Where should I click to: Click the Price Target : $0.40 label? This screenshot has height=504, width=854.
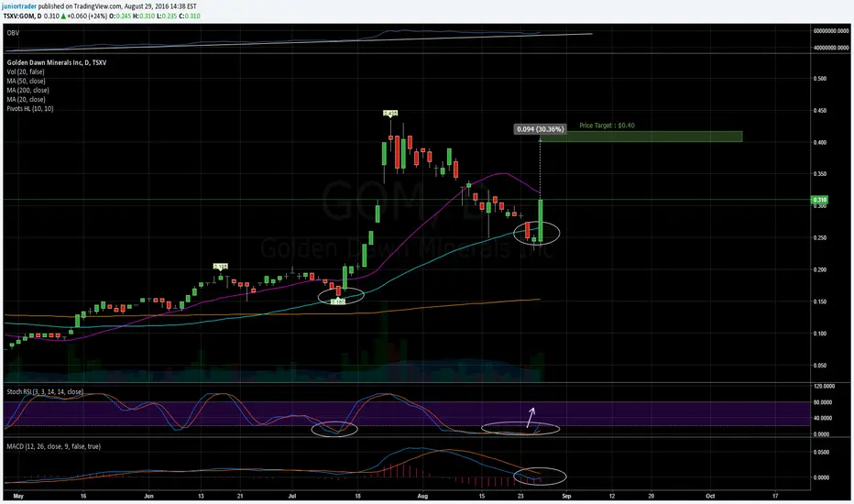607,126
